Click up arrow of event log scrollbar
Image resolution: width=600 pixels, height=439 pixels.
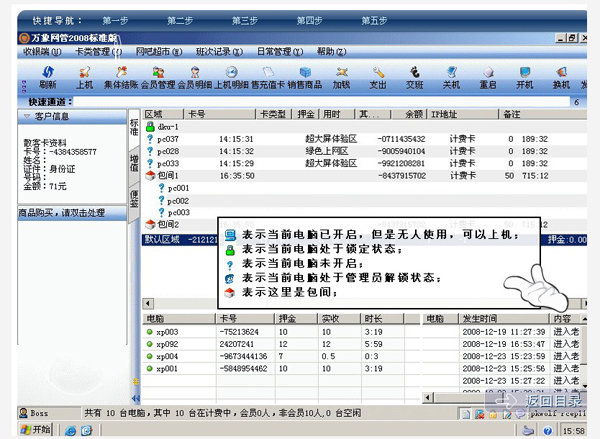point(584,319)
